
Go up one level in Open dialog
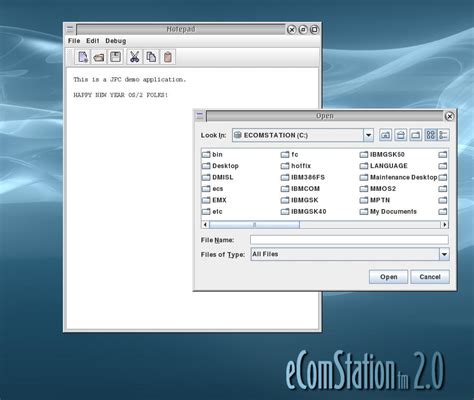pos(385,135)
